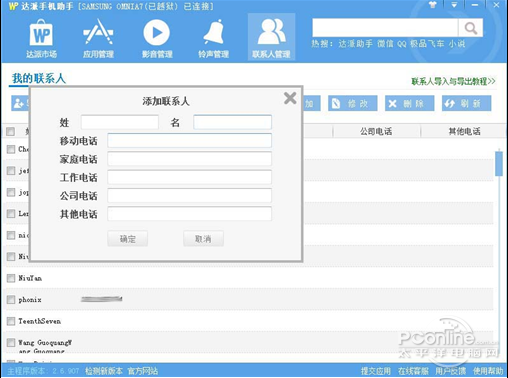Cancel with the 取消 button

[x=203, y=239]
